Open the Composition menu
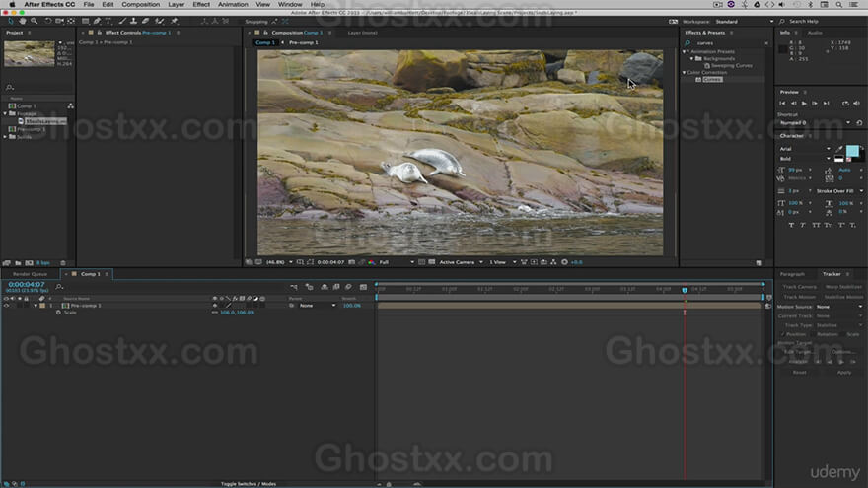This screenshot has height=488, width=868. pyautogui.click(x=141, y=4)
